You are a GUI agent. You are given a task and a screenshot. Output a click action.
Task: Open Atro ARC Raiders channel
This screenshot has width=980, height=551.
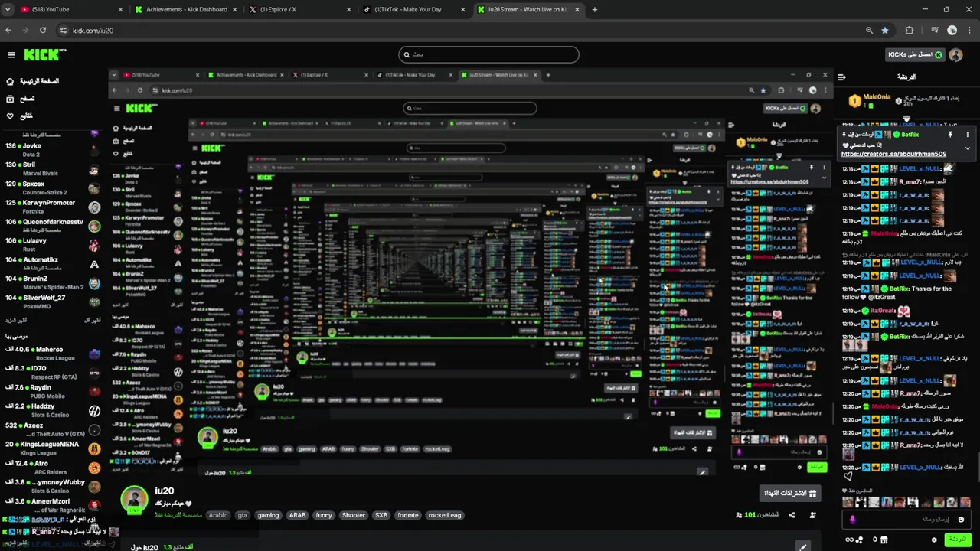pyautogui.click(x=54, y=467)
